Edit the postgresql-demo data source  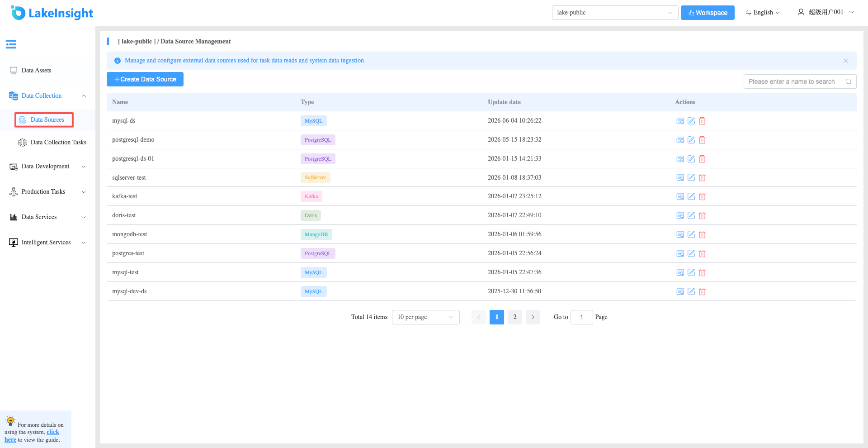691,140
